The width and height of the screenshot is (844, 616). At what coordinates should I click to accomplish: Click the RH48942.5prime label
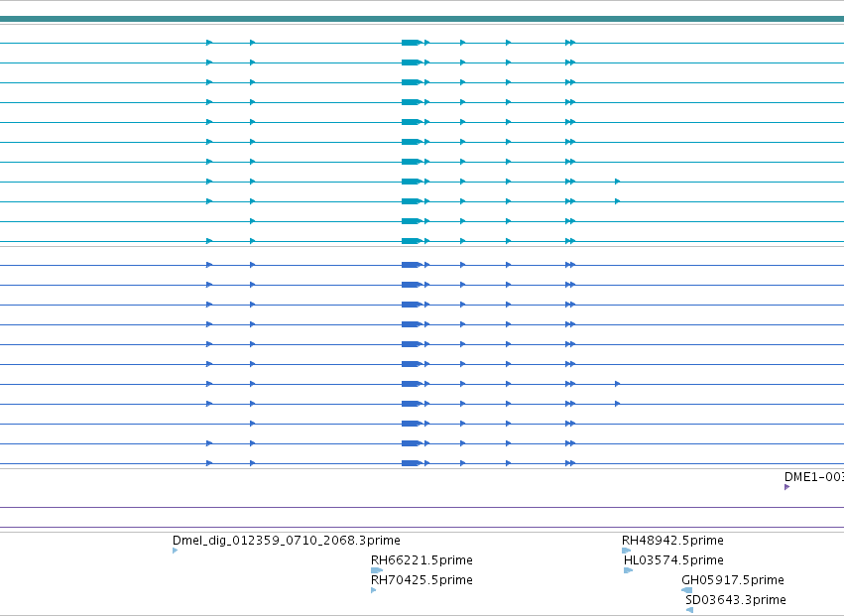[x=672, y=540]
